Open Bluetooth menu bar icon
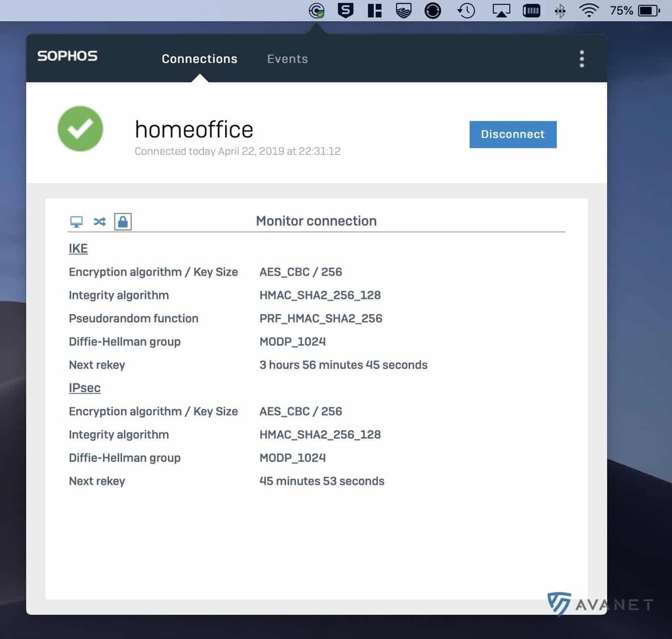 pyautogui.click(x=560, y=11)
